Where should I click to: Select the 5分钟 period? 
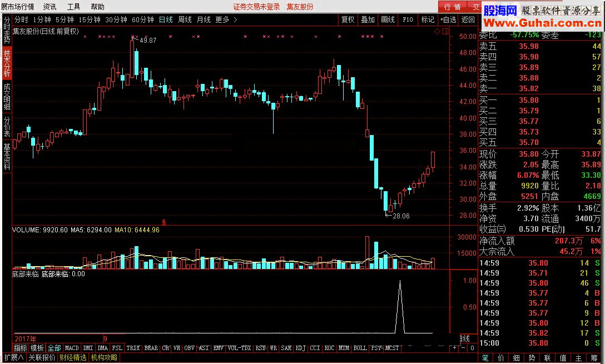pos(65,19)
